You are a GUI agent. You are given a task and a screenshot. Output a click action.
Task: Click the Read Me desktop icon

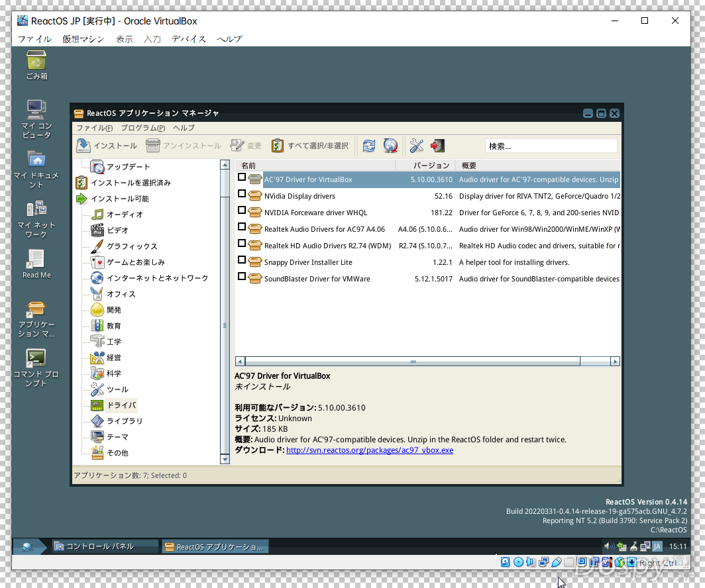36,264
